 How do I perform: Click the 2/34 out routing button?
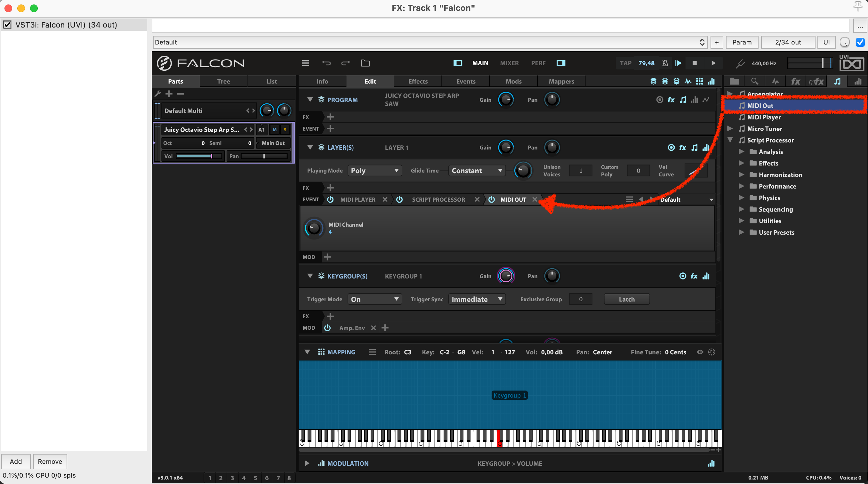(x=788, y=42)
